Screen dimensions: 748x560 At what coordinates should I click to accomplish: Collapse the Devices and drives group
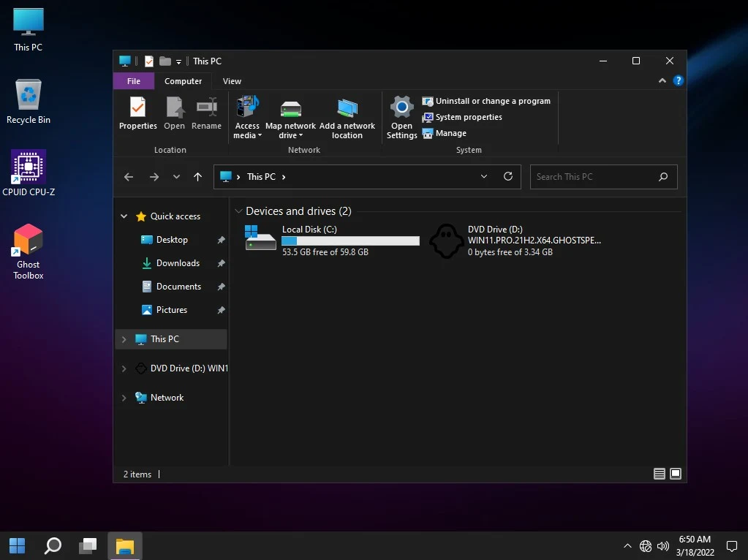click(x=238, y=211)
